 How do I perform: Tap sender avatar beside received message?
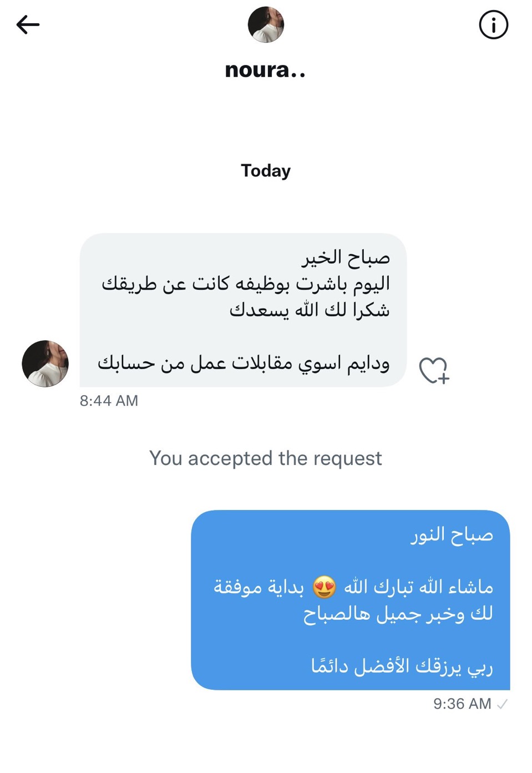pos(45,363)
